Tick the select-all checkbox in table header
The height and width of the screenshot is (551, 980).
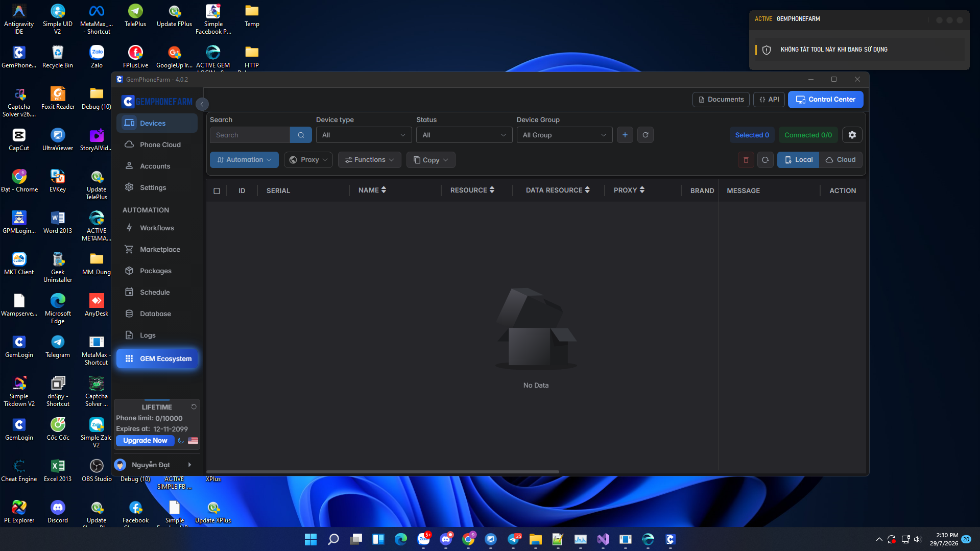click(x=217, y=190)
